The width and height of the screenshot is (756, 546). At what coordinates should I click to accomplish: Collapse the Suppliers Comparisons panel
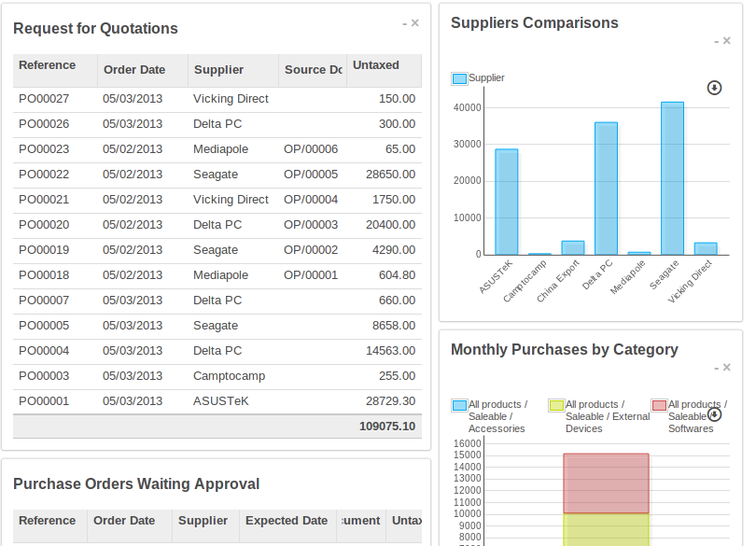[716, 41]
